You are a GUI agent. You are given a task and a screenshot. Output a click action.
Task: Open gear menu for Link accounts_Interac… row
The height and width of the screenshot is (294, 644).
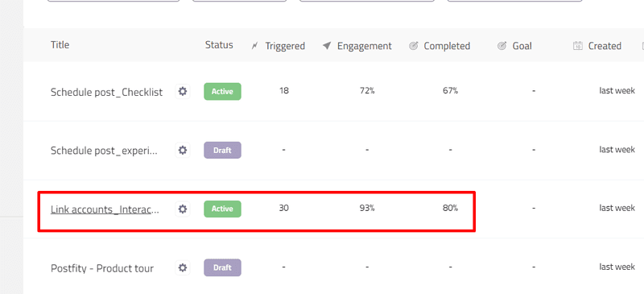[183, 209]
